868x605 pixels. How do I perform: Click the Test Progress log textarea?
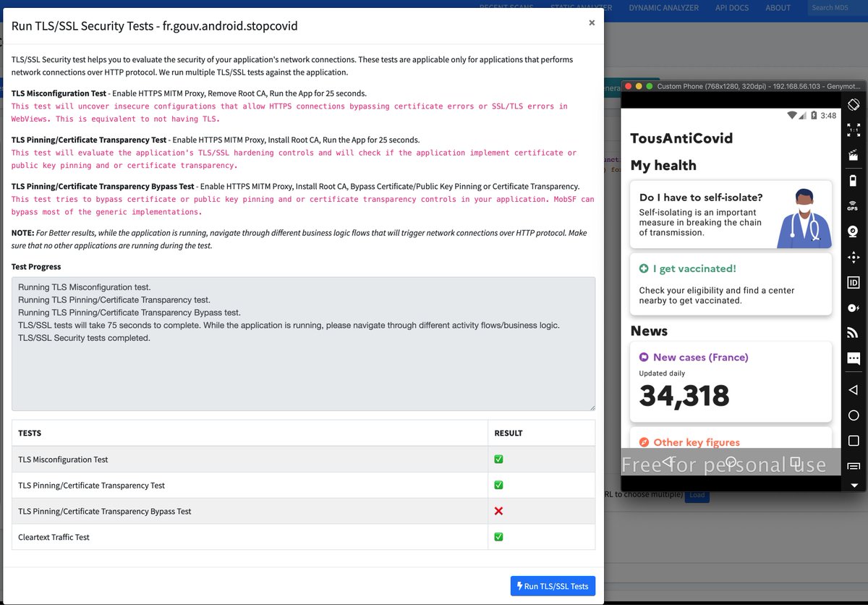click(x=303, y=344)
